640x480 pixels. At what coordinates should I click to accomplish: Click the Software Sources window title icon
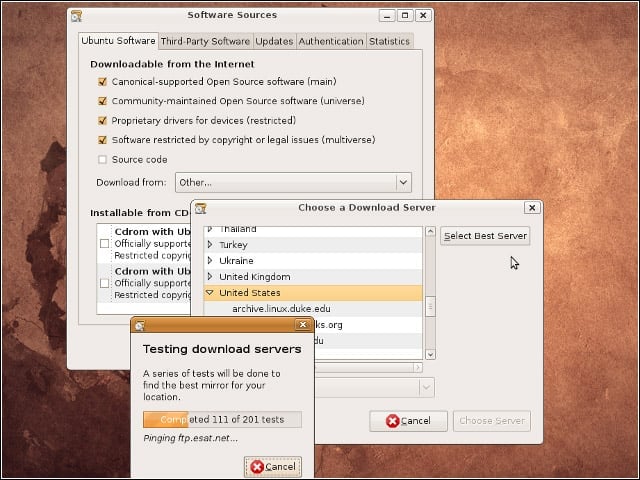click(76, 16)
